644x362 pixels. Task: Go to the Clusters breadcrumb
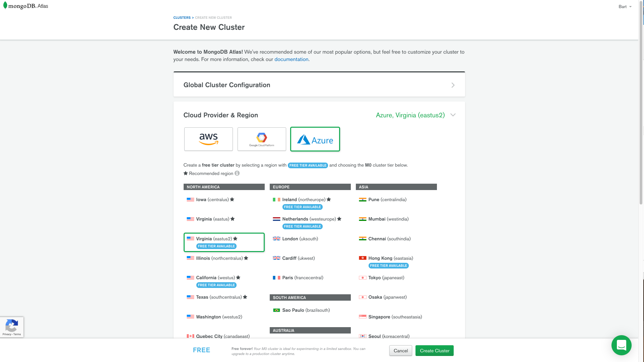click(x=182, y=17)
